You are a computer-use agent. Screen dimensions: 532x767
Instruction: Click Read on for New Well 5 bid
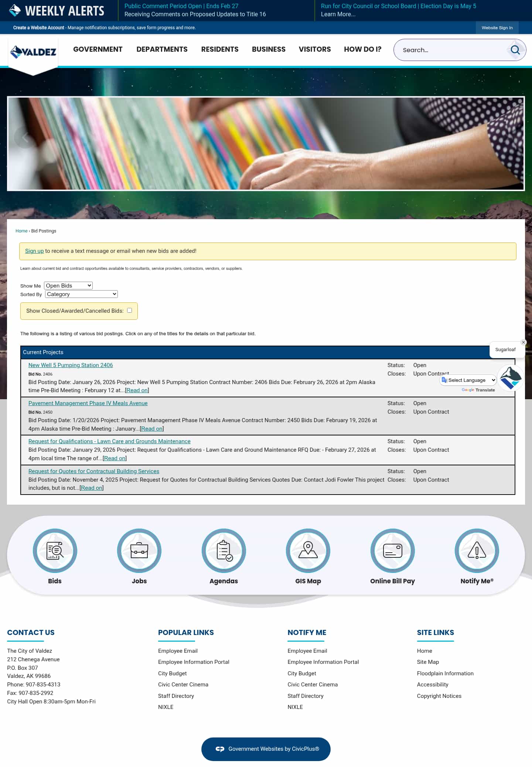[x=137, y=390]
